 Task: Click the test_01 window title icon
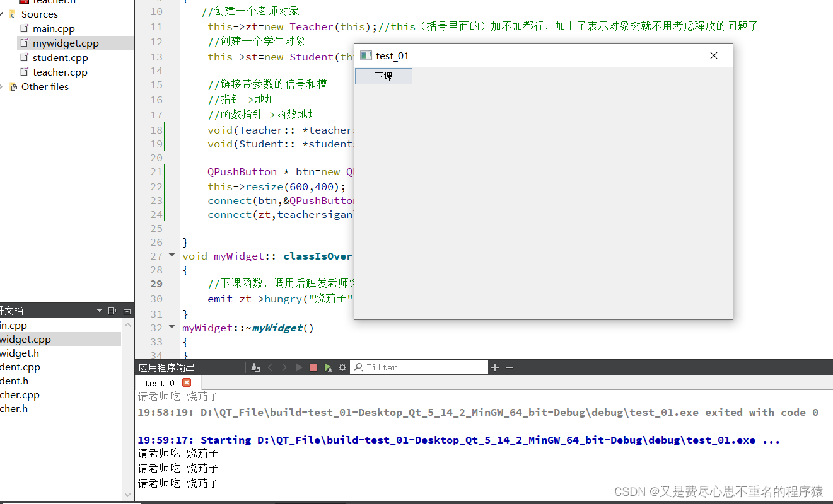[366, 55]
